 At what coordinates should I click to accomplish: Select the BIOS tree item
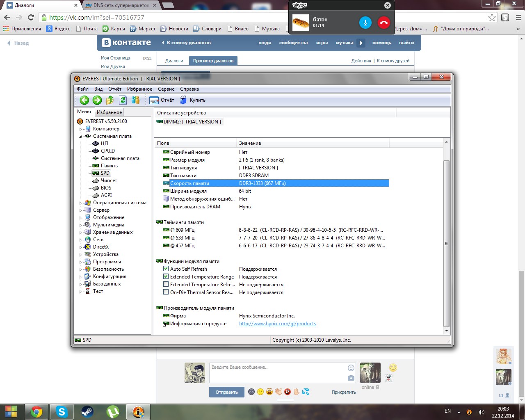tap(106, 188)
